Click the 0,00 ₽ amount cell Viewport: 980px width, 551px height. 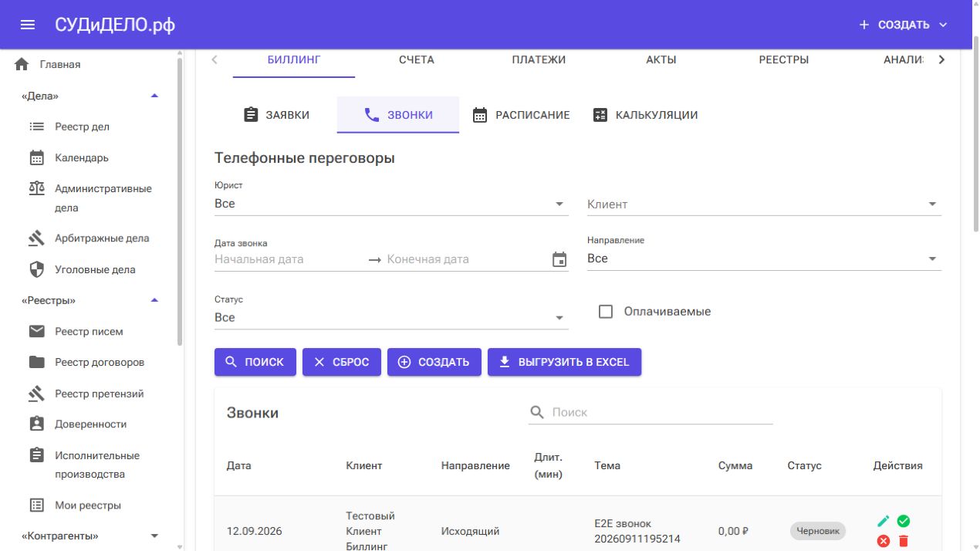pos(734,531)
